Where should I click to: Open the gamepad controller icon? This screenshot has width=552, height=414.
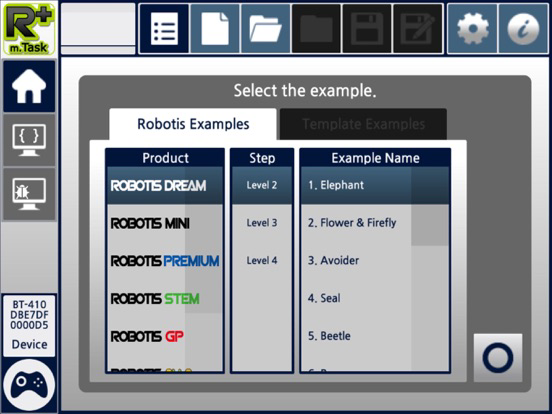pos(29,385)
